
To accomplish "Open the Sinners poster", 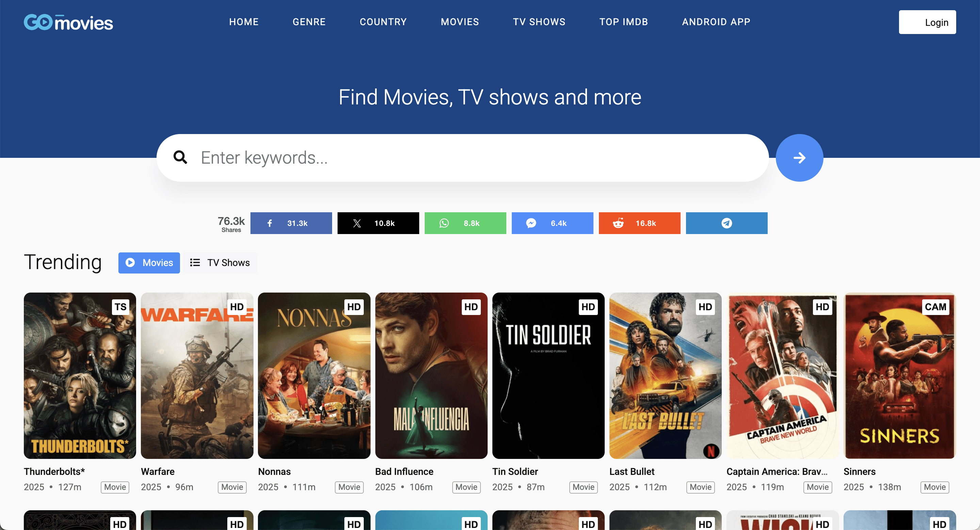I will [899, 376].
